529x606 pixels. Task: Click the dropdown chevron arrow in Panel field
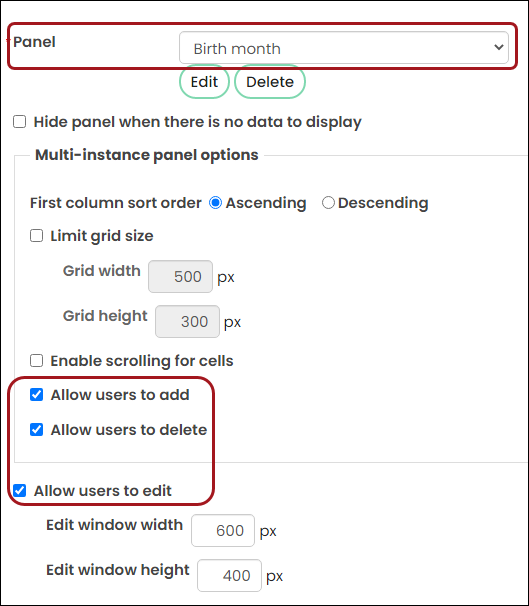[x=498, y=48]
